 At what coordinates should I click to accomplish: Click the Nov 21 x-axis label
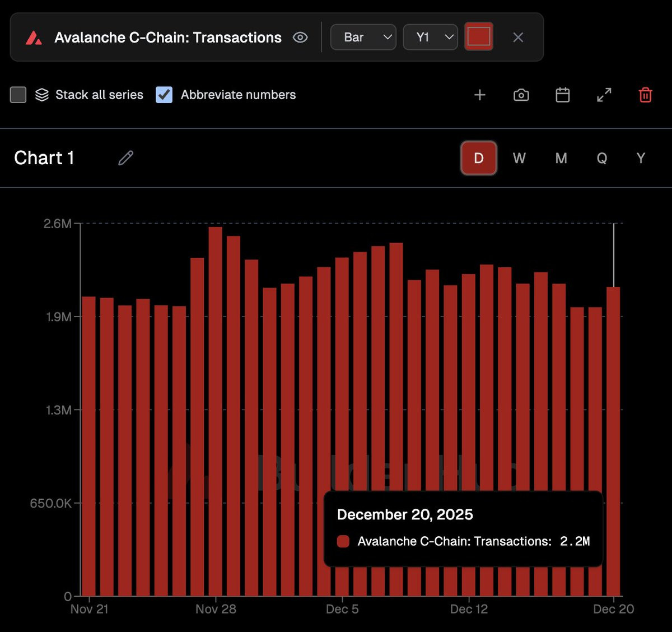pos(90,609)
